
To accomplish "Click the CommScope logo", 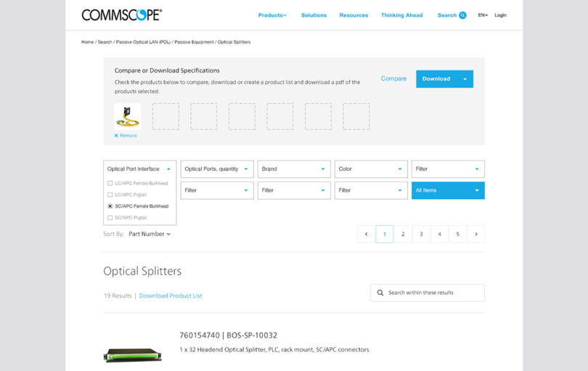I will (x=122, y=15).
